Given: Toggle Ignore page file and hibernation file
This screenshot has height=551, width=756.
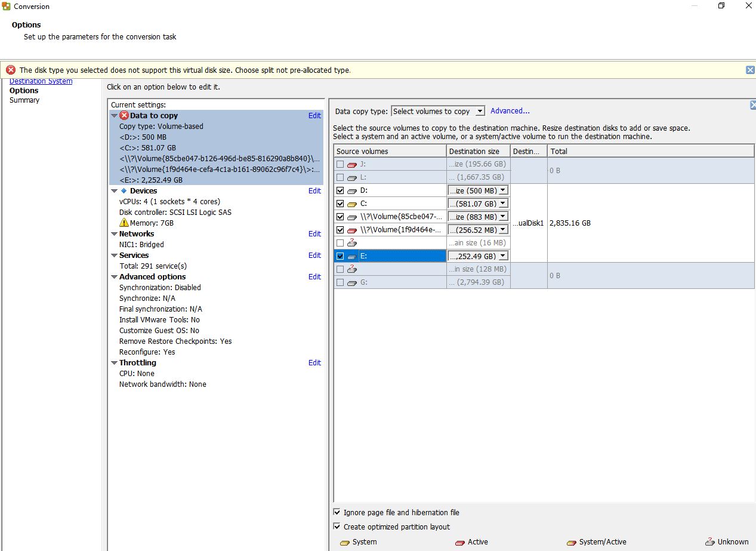Looking at the screenshot, I should 338,512.
